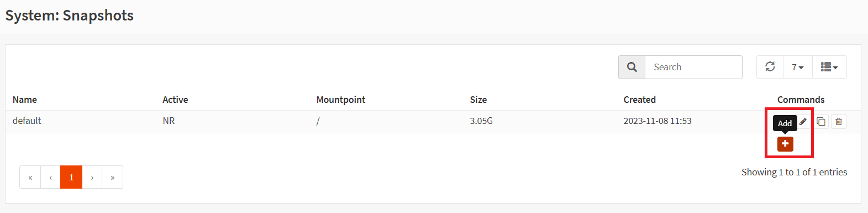Sort table by Name column
This screenshot has height=213, width=868.
coord(25,100)
